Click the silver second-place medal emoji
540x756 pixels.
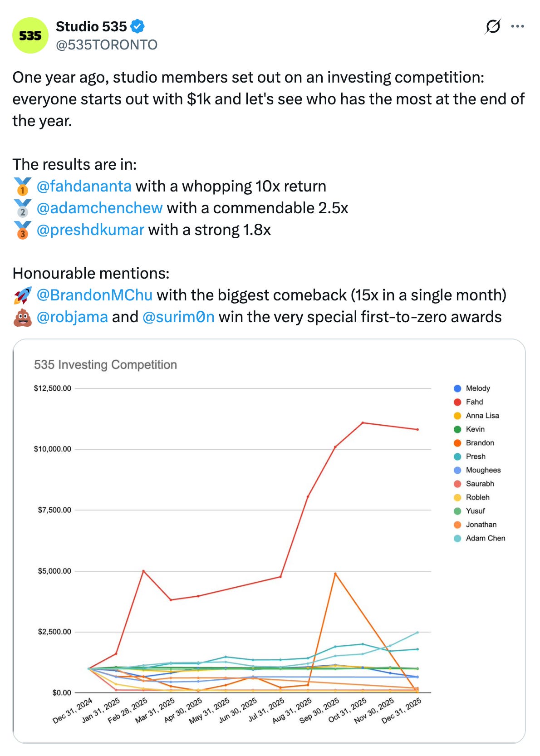tap(22, 208)
